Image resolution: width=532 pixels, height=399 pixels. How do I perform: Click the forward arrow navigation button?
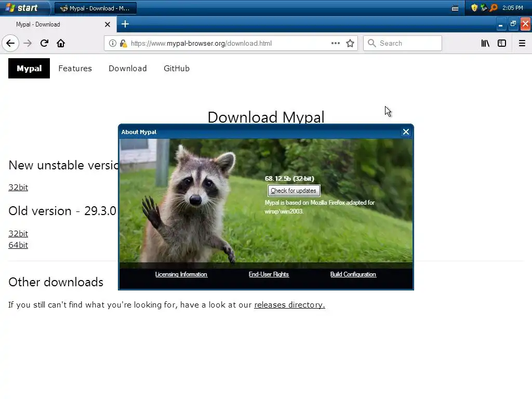28,43
